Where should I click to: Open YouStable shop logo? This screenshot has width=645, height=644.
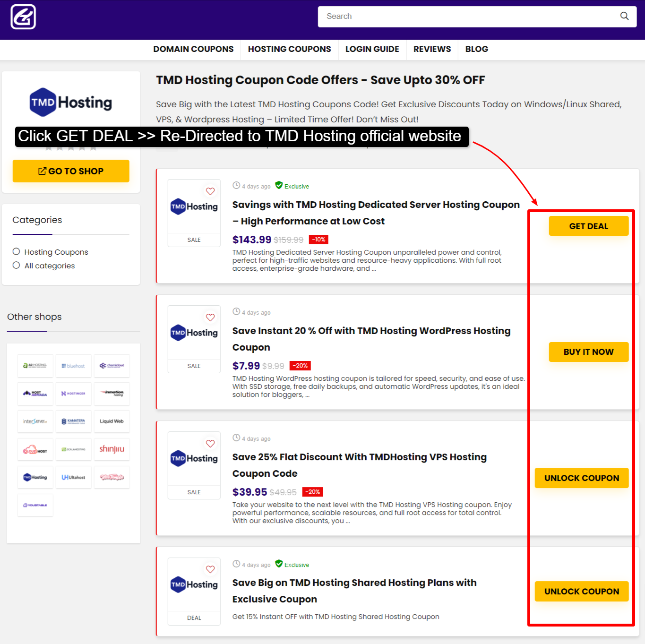(x=35, y=505)
